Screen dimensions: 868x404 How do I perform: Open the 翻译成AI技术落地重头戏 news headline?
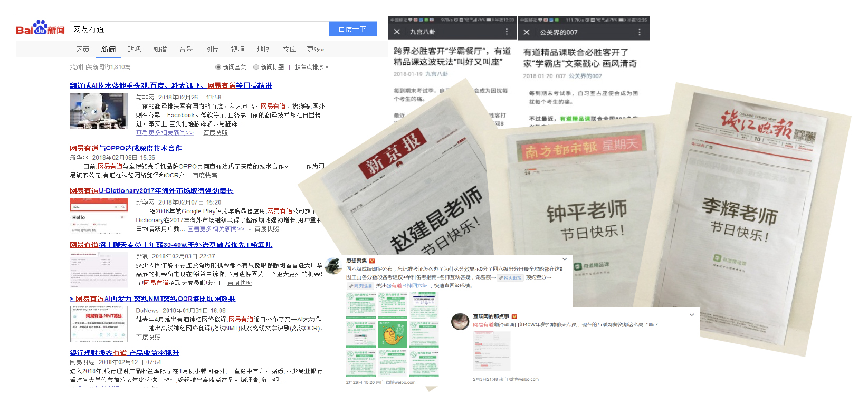click(171, 85)
